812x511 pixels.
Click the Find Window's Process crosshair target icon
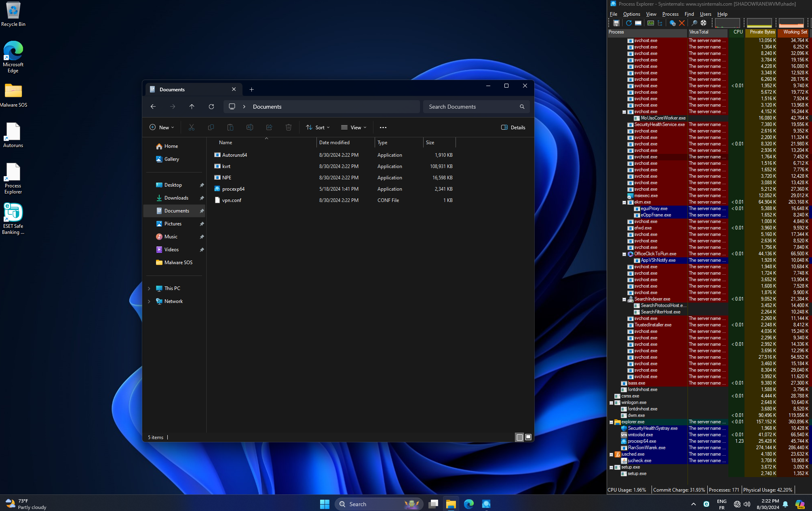[x=704, y=23]
